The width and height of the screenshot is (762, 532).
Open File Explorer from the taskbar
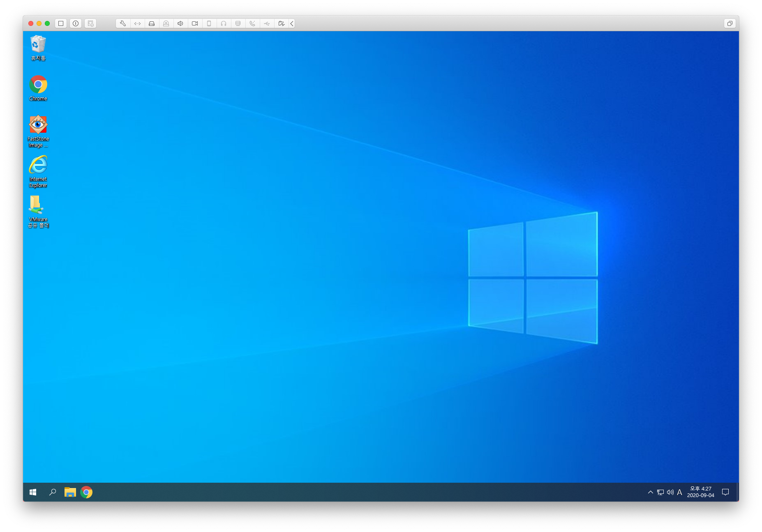70,492
